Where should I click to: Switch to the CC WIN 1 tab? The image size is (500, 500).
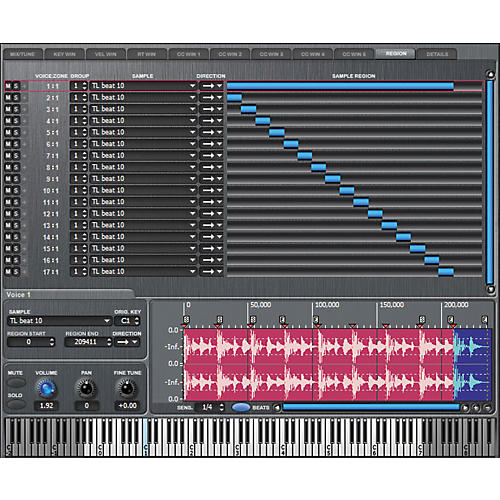(188, 54)
